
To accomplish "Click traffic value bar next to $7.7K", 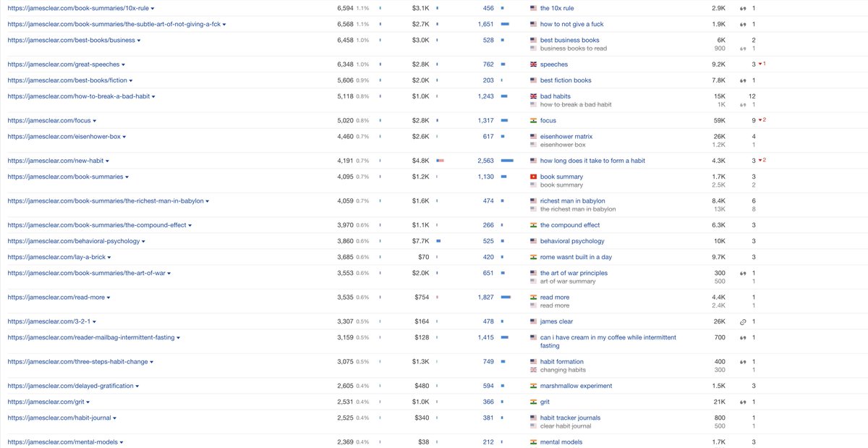I will pos(438,241).
